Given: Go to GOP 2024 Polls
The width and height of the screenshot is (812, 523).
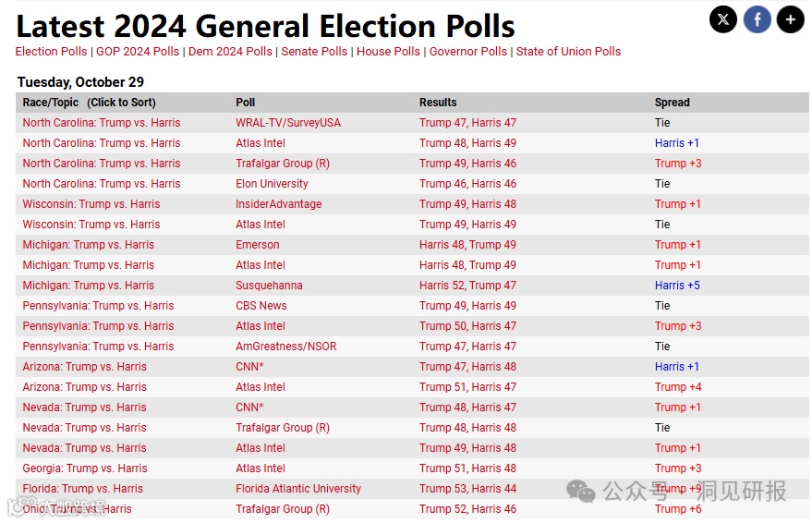Looking at the screenshot, I should [138, 52].
